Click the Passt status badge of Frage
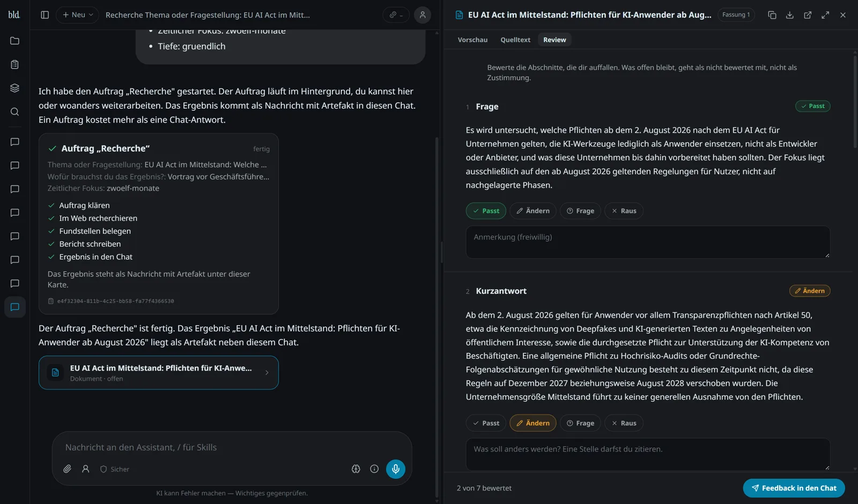The width and height of the screenshot is (858, 504). 812,106
